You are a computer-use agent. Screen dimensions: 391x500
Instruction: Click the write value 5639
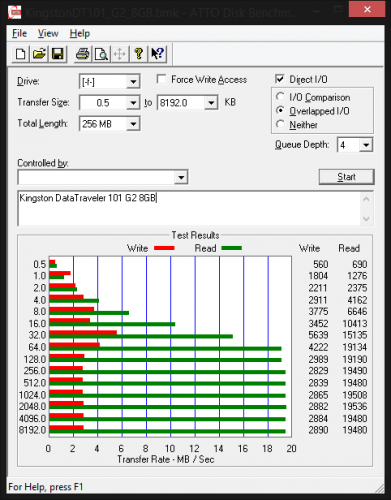[x=318, y=335]
